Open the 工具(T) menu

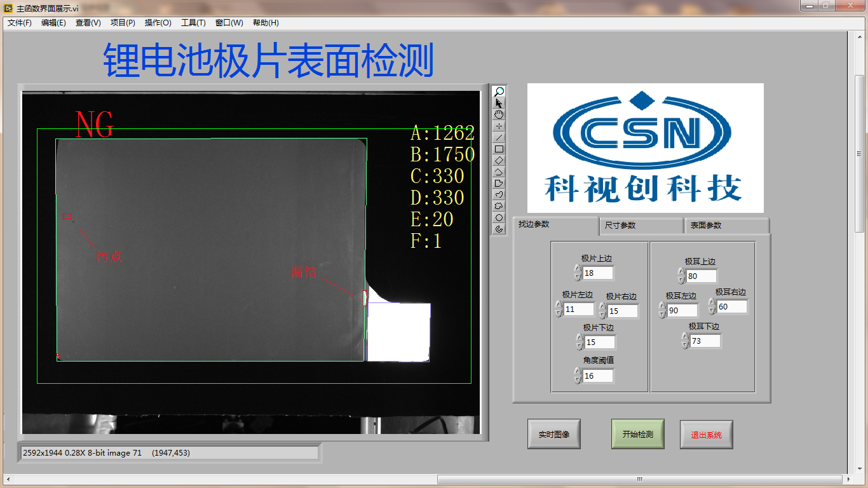pos(194,22)
